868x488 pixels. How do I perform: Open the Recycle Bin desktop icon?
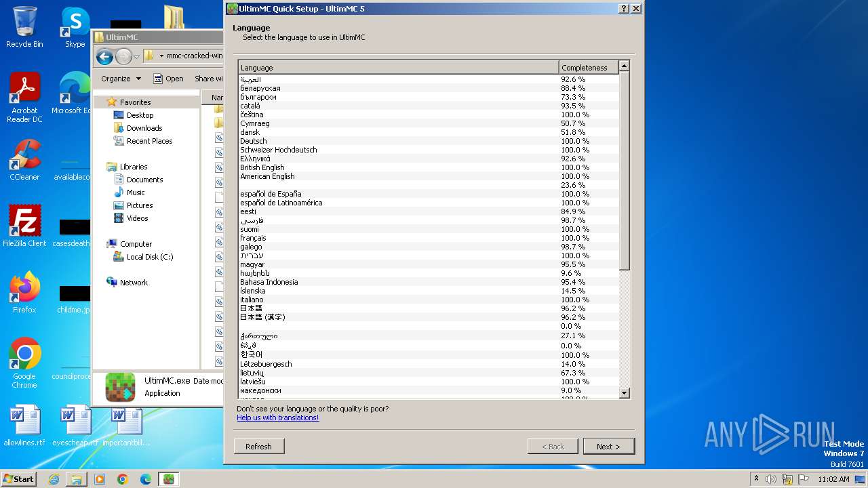click(24, 27)
